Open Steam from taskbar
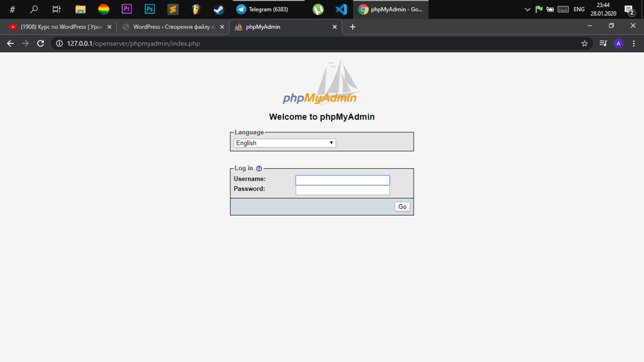644x362 pixels. point(219,9)
